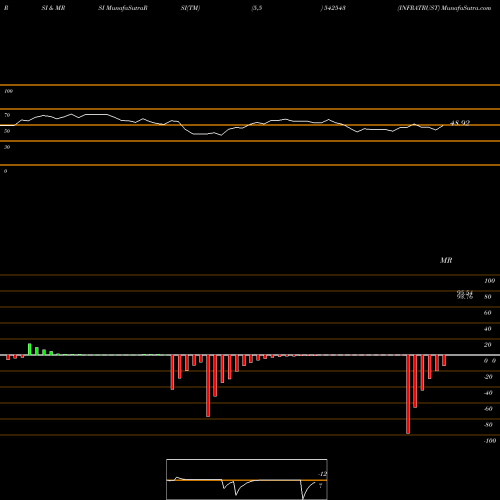Click the middle red bar reaching near -80
This screenshot has width=500, height=500.
tap(208, 386)
